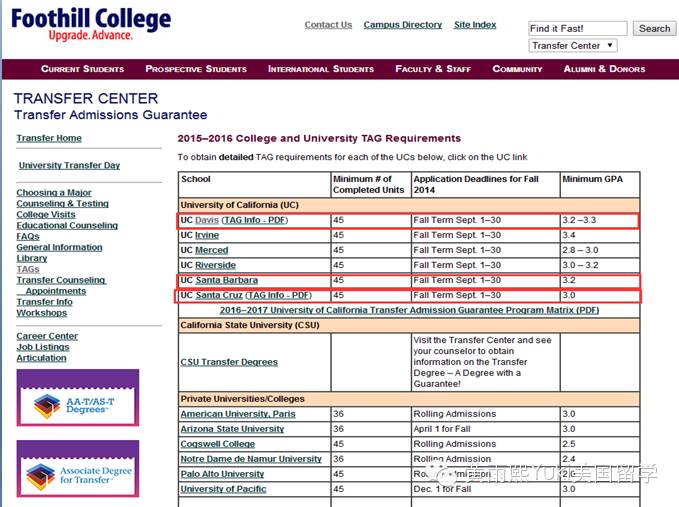Select International Students menu
Image resolution: width=679 pixels, height=507 pixels.
[x=320, y=69]
